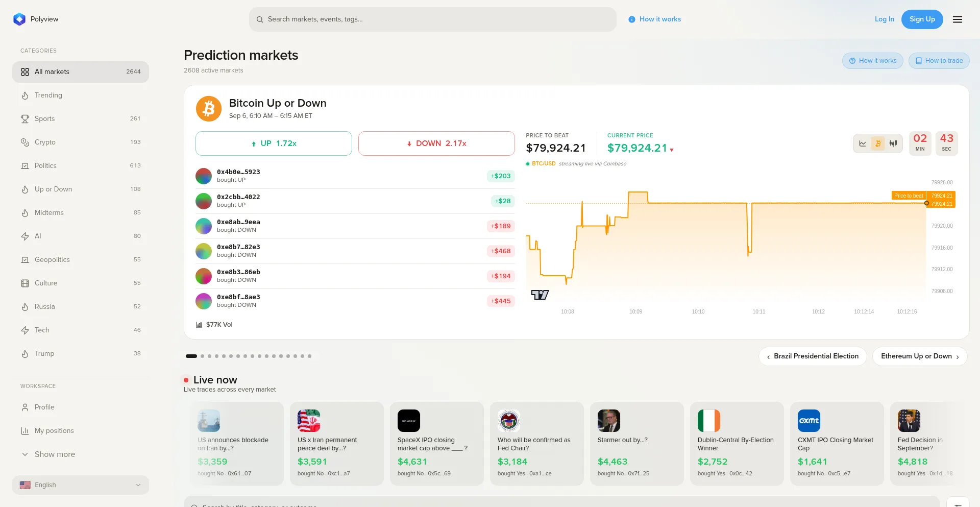980x507 pixels.
Task: Switch to line chart view icon
Action: (x=863, y=143)
